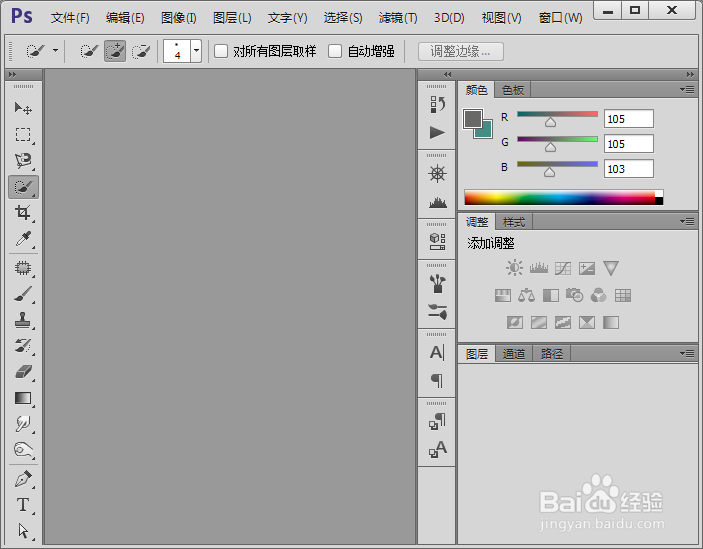Add a Color Balance adjustment

pyautogui.click(x=526, y=295)
